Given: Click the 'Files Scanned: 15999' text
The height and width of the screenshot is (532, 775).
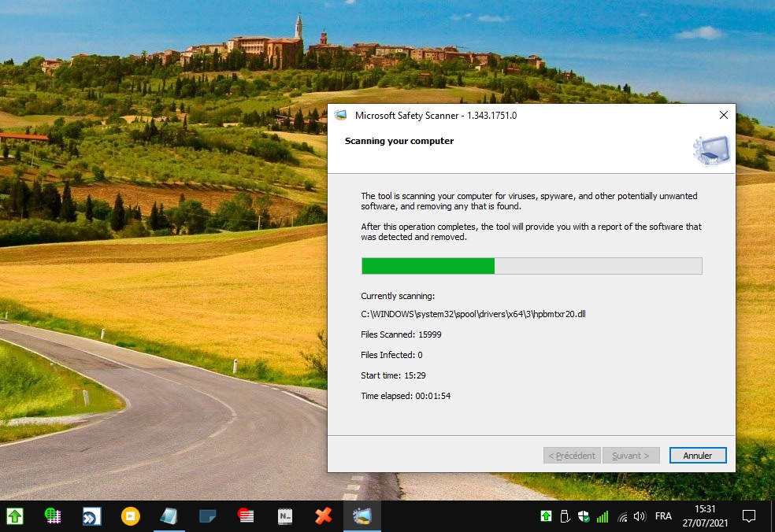Looking at the screenshot, I should pos(401,334).
